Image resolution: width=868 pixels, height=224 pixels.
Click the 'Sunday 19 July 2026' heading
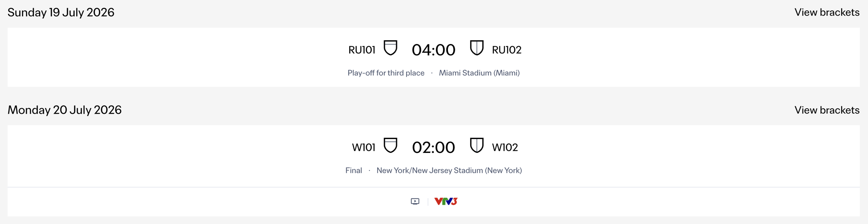(61, 12)
